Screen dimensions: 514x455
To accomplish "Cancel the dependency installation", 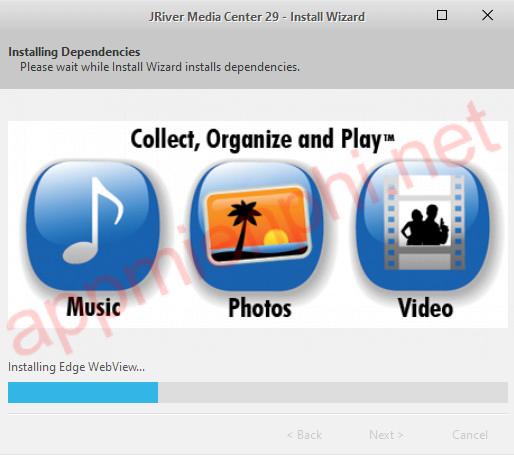I will tap(470, 435).
